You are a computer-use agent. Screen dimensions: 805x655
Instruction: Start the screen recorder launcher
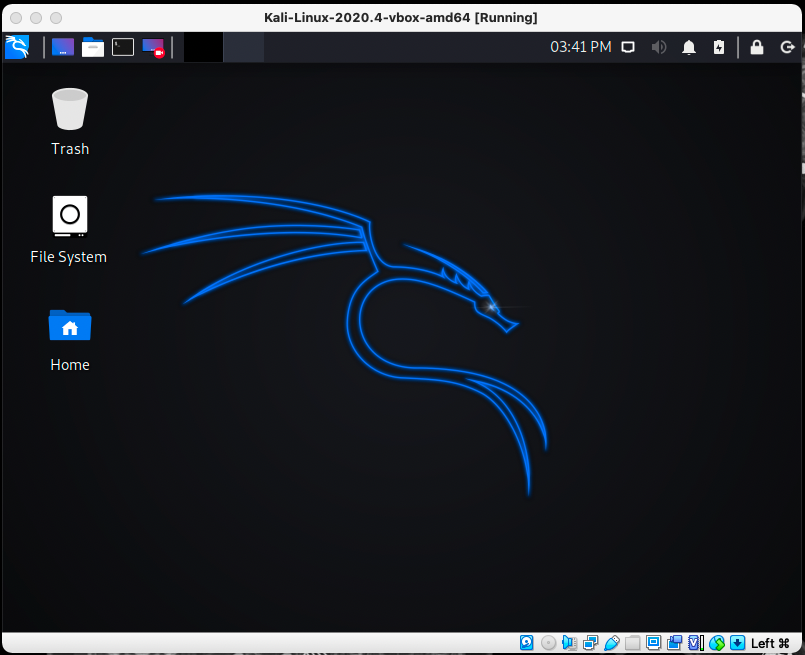pos(153,47)
